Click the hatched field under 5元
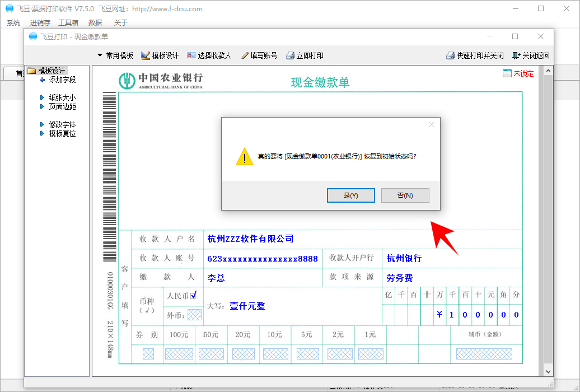Screen dimensions: 580x392 [x=308, y=354]
